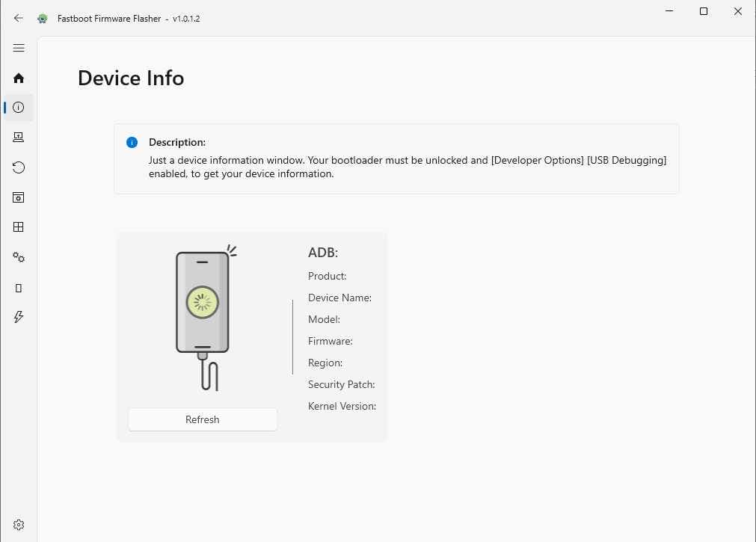
Task: Open the partitions grid section
Action: (x=19, y=227)
